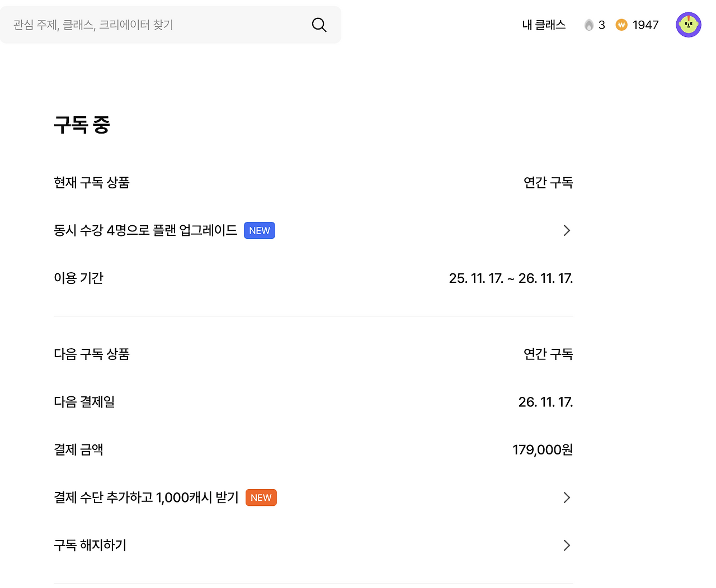This screenshot has width=716, height=588.
Task: Open the profile avatar menu
Action: [x=688, y=25]
